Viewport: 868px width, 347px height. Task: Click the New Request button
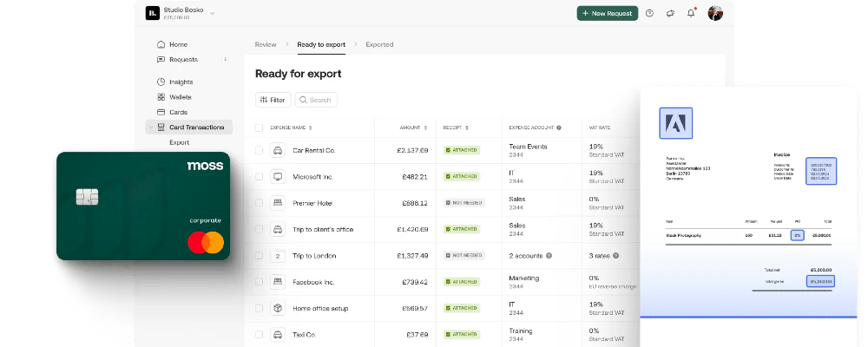click(608, 13)
